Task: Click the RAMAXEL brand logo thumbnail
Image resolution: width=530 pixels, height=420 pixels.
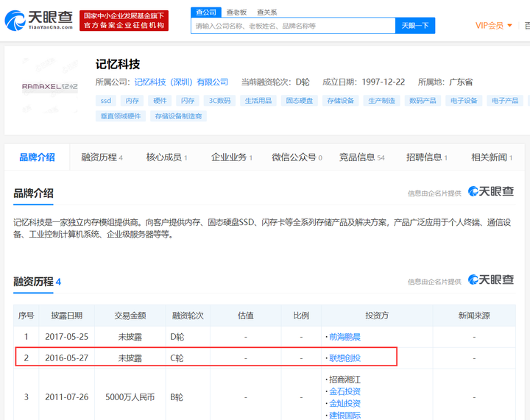Action: coord(50,87)
